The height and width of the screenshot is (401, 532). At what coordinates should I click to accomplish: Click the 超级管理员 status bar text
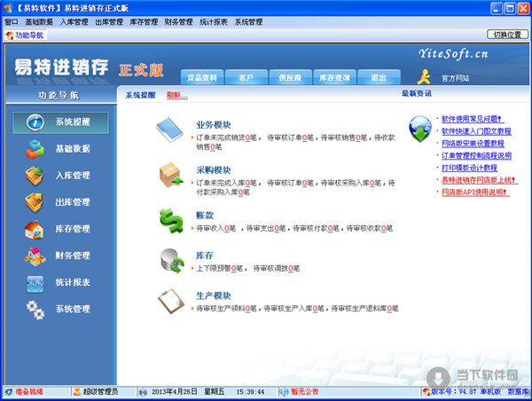click(x=100, y=392)
